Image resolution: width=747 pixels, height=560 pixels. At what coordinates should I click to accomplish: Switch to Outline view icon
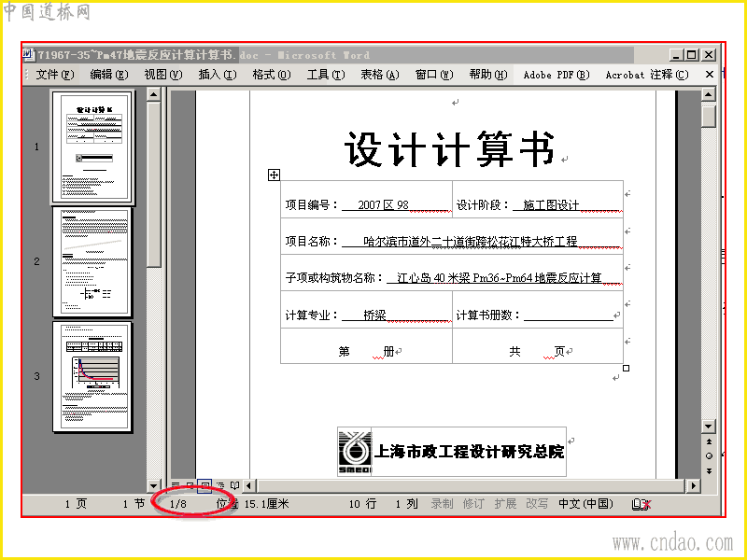[x=220, y=485]
